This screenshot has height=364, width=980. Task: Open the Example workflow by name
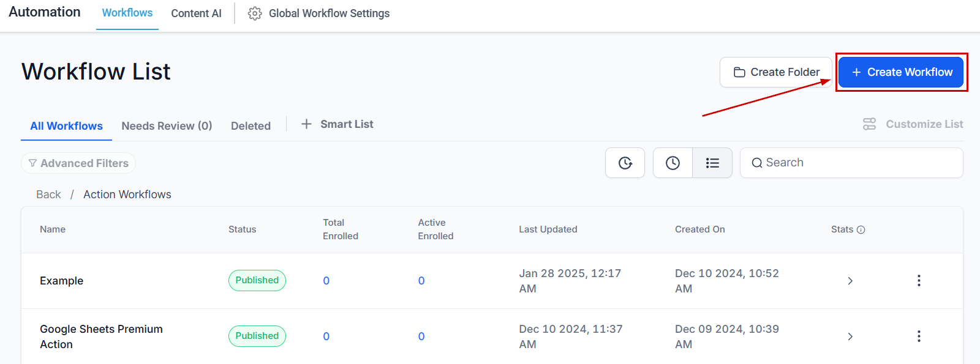click(x=62, y=281)
